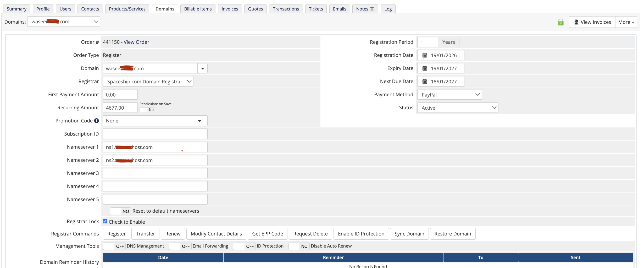Open the Tickets tab
The width and height of the screenshot is (644, 268).
[x=316, y=9]
